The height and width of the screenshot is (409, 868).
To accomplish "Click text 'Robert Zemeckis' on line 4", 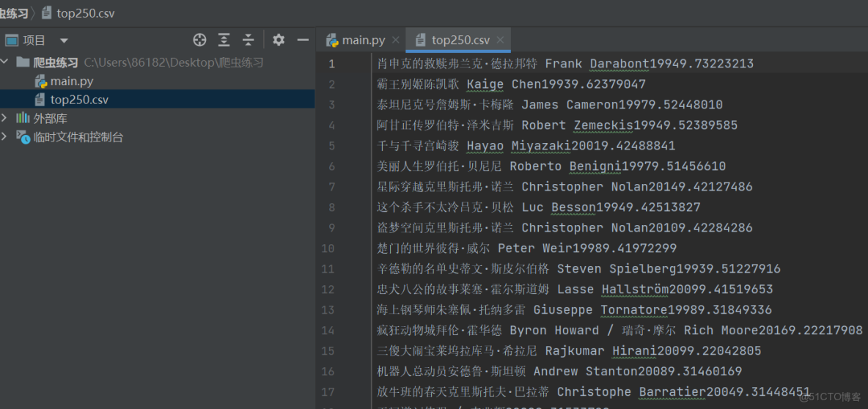I will click(x=578, y=125).
